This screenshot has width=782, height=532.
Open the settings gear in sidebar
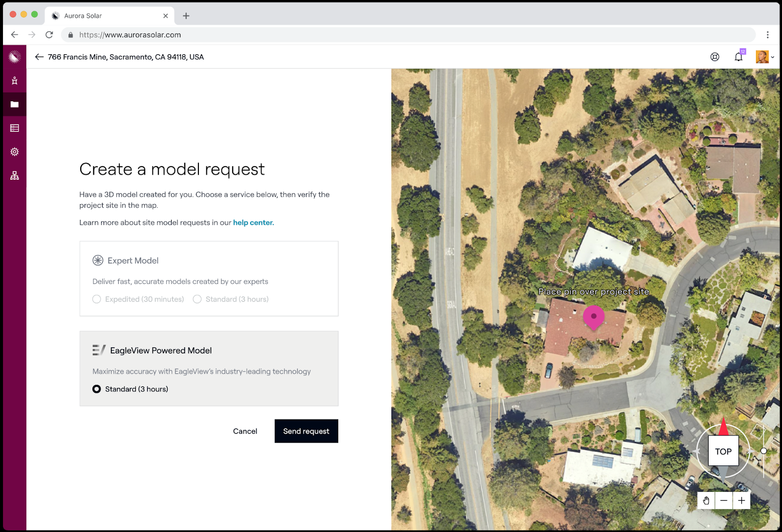[15, 152]
